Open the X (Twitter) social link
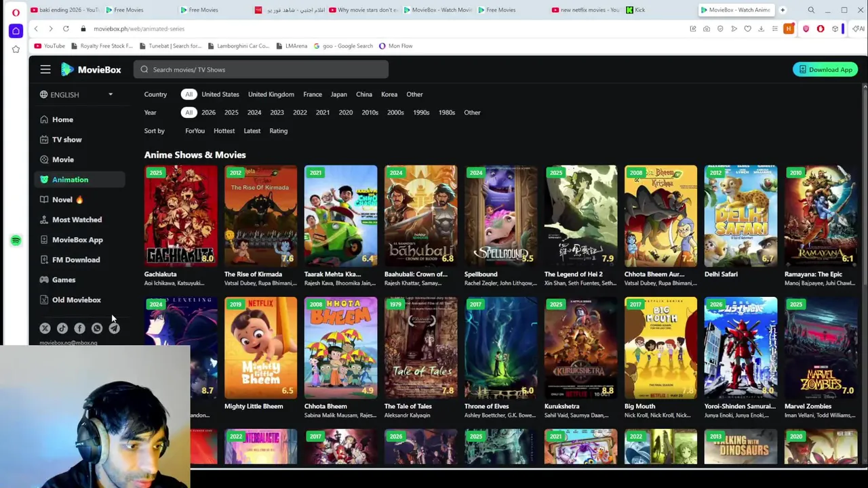 [45, 328]
